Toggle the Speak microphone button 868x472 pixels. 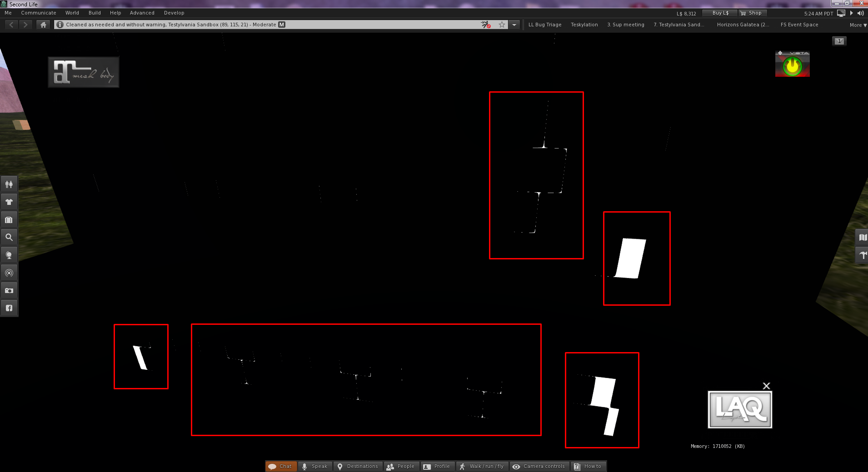coord(315,466)
